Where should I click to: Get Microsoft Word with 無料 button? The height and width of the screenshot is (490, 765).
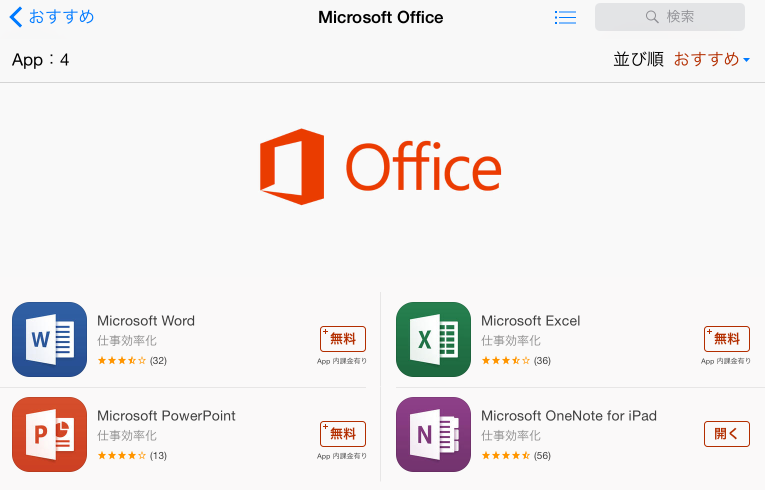[342, 339]
